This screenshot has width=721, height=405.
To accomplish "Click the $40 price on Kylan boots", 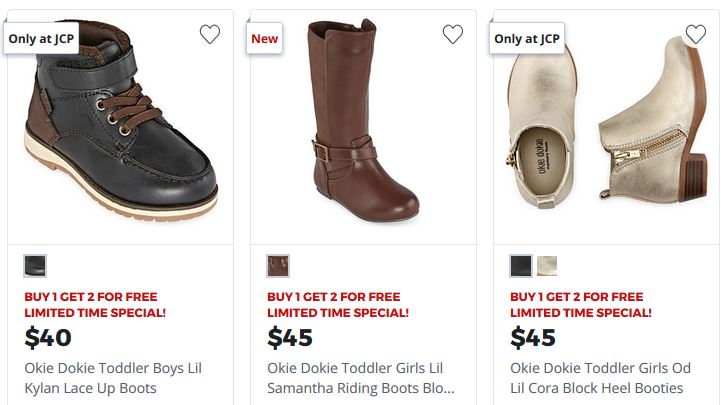I will pyautogui.click(x=48, y=338).
